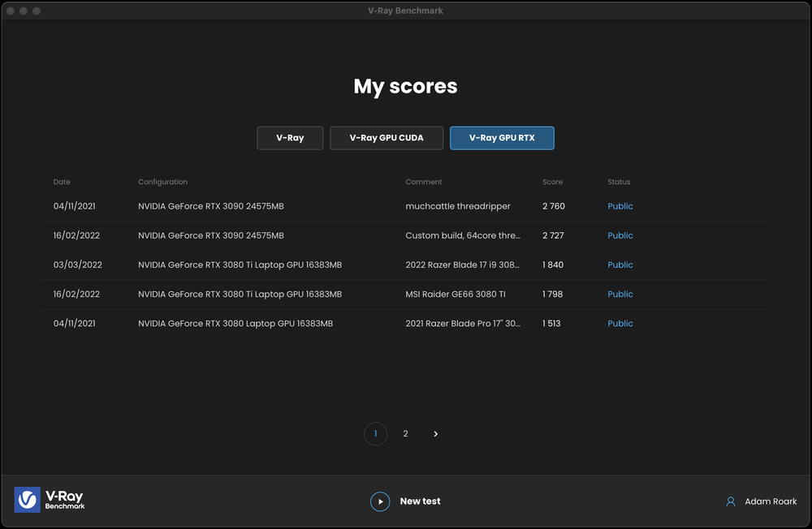Click the Status column header
The width and height of the screenshot is (812, 529).
tap(619, 182)
